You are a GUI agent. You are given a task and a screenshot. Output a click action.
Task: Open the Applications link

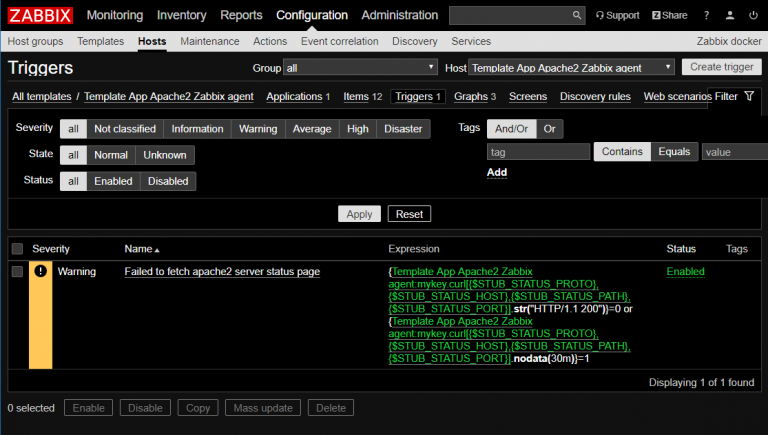point(294,97)
